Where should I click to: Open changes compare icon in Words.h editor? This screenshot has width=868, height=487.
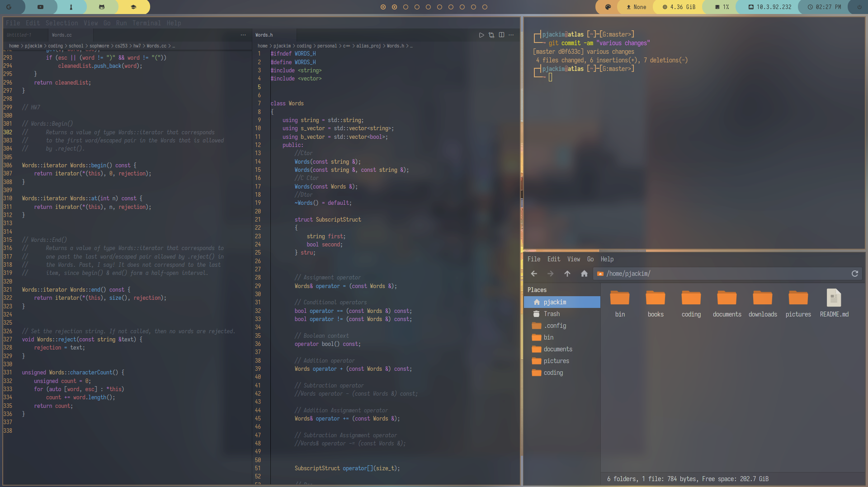[491, 35]
